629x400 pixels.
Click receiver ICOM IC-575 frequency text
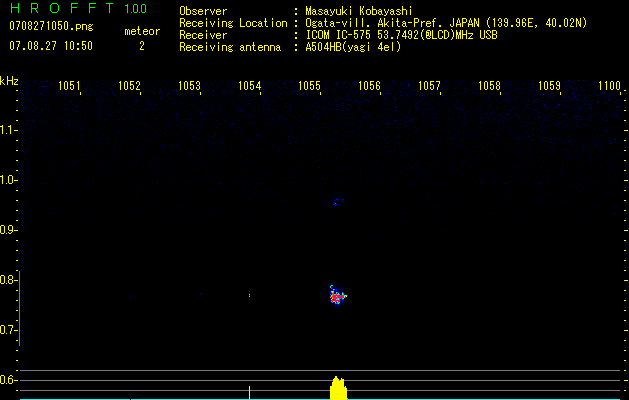402,35
